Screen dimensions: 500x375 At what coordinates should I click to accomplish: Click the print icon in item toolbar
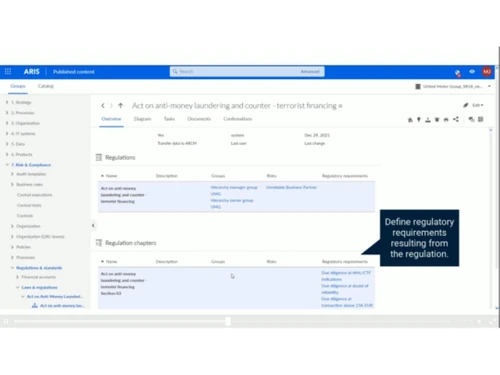[446, 120]
